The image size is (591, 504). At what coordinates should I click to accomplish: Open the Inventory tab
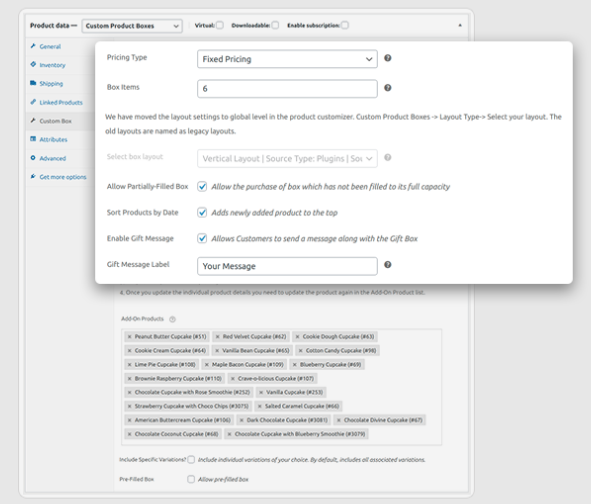[52, 65]
